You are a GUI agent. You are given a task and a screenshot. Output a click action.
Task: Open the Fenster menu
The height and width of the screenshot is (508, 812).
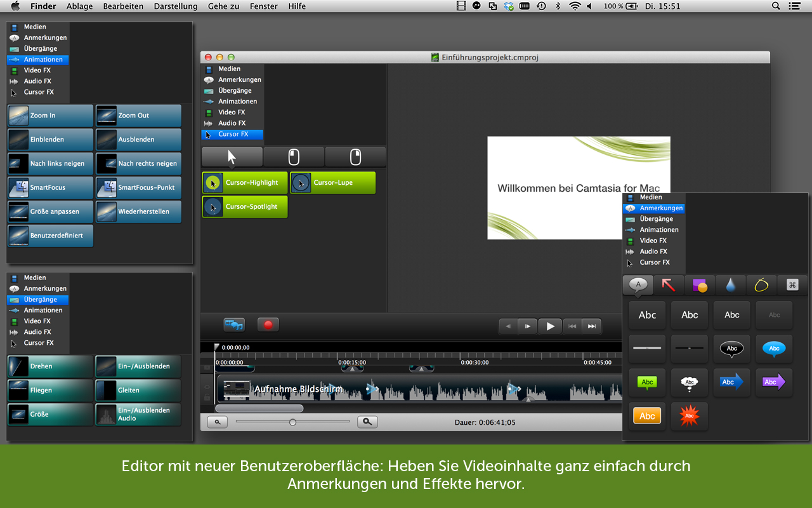(263, 6)
